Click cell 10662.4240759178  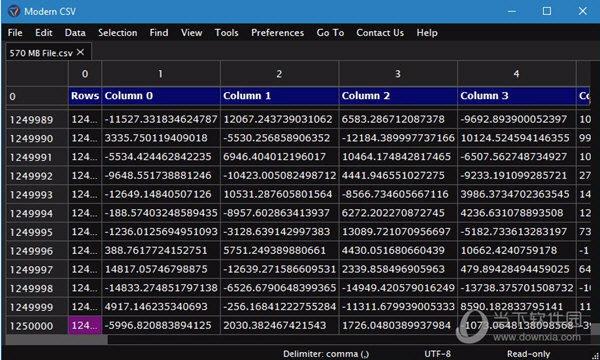tap(517, 251)
